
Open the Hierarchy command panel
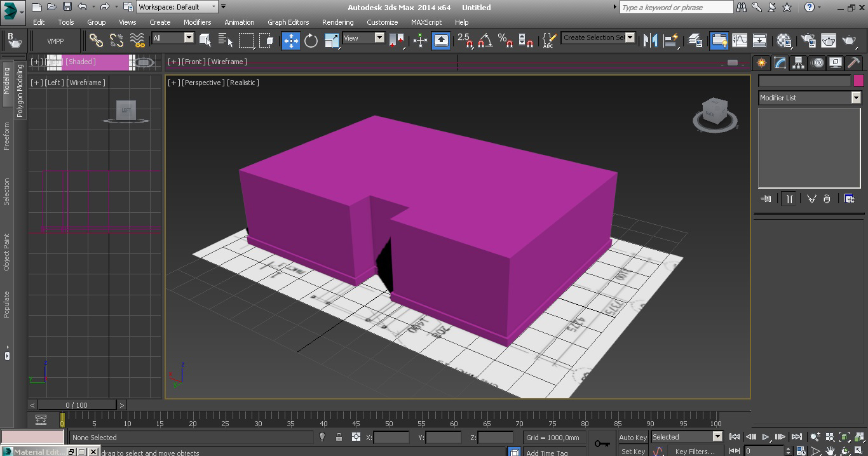tap(798, 62)
